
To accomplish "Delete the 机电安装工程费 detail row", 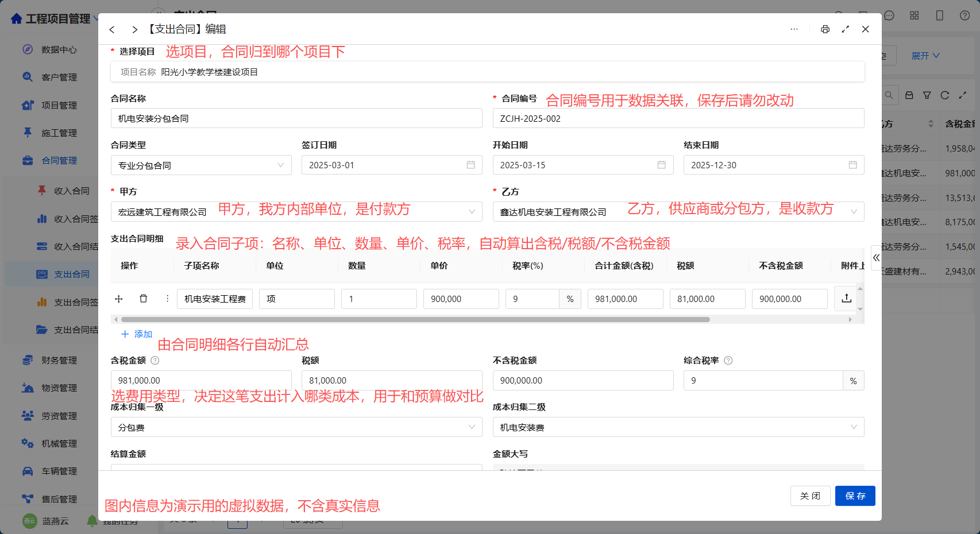I will click(144, 299).
